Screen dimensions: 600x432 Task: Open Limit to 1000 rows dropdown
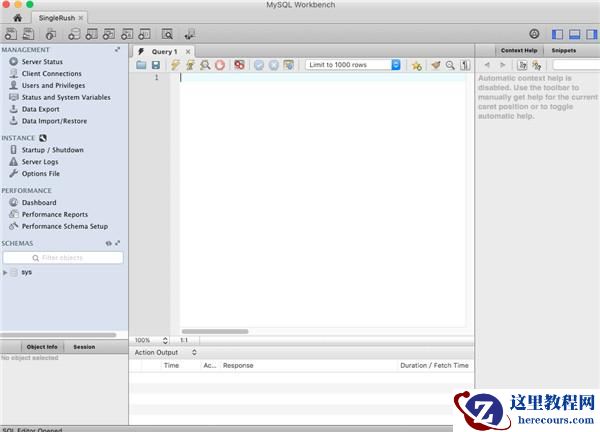click(x=353, y=65)
